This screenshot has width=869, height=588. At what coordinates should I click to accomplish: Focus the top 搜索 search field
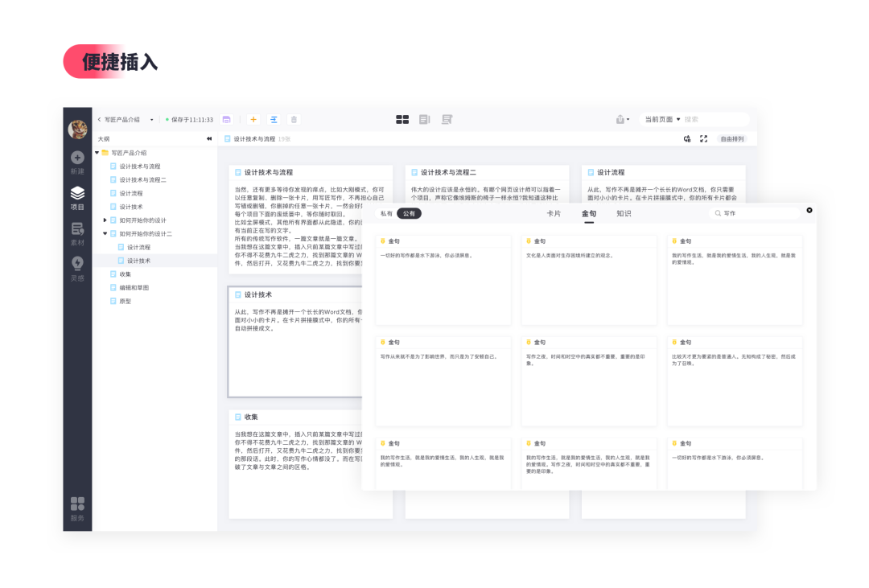coord(715,119)
